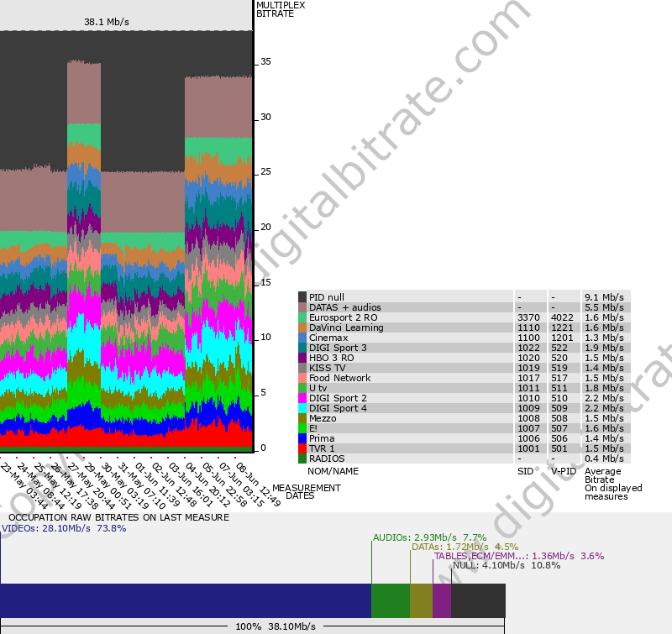
Task: Select the Mezzo channel name
Action: [x=323, y=418]
